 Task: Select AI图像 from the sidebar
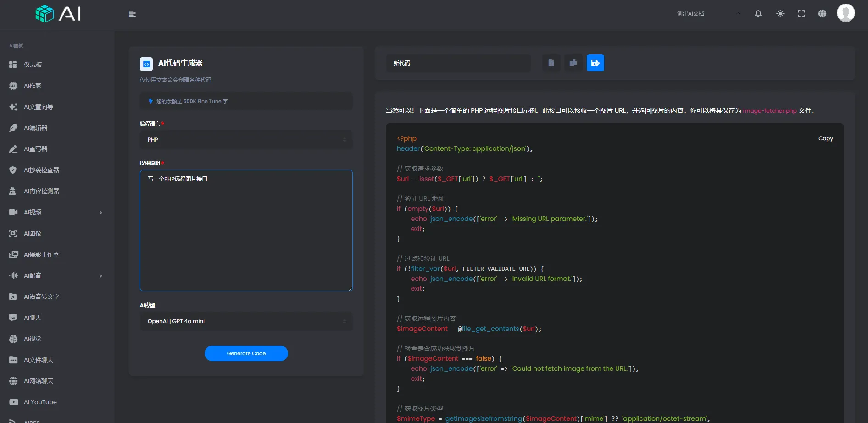(34, 233)
